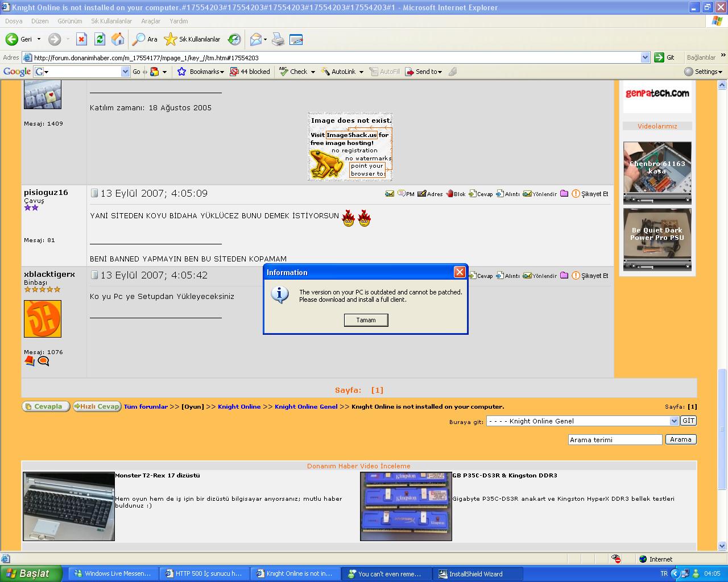
Task: Print the page with printer icon
Action: [278, 39]
